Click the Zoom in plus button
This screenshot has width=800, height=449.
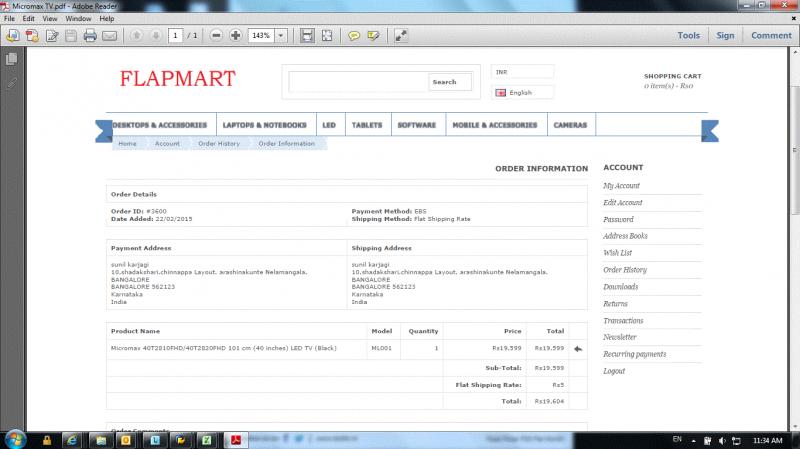235,35
